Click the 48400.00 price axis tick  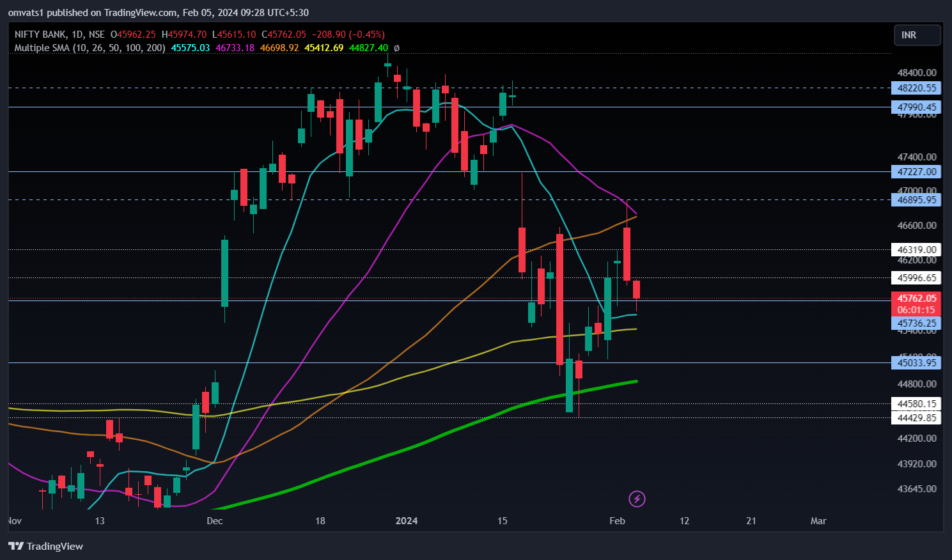pyautogui.click(x=917, y=73)
